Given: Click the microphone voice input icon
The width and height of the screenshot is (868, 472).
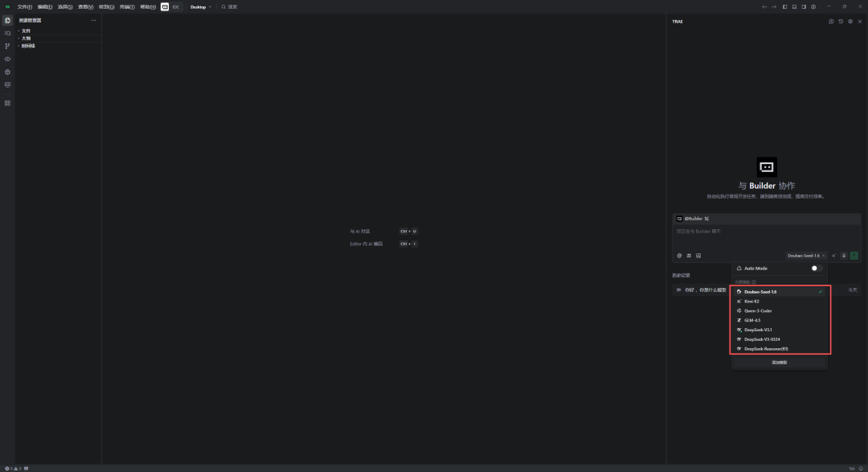Looking at the screenshot, I should click(x=844, y=256).
